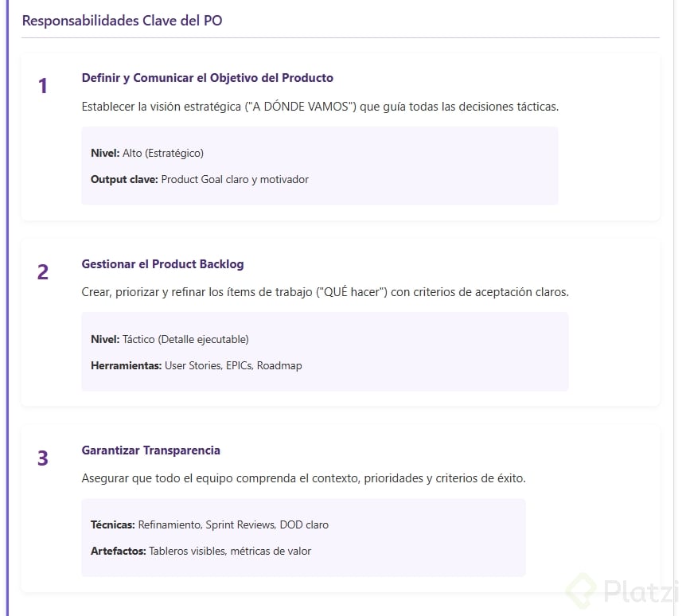Select the "Garantizar Transparencia" title
The image size is (686, 616).
tap(150, 450)
